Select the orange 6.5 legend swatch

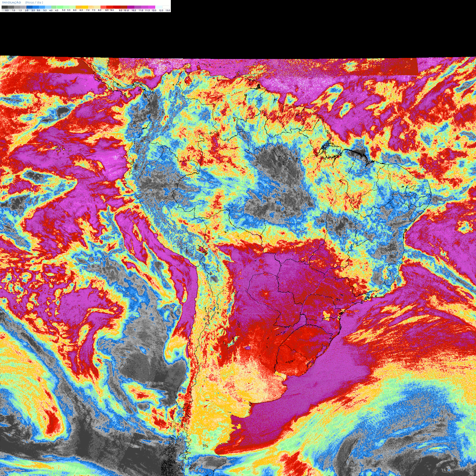[x=79, y=7]
